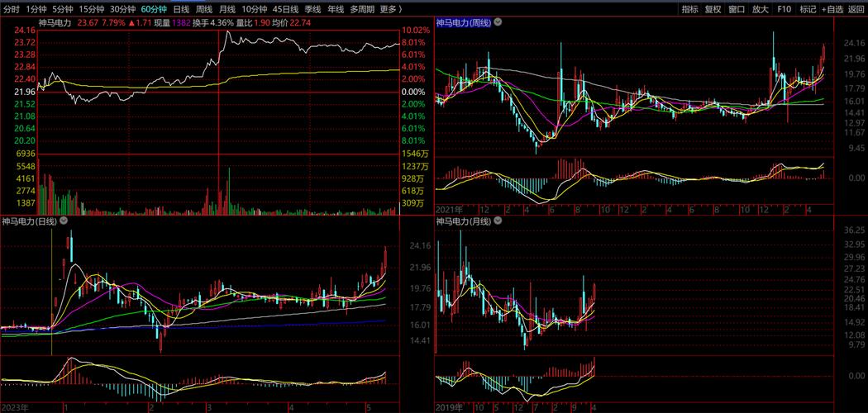Click the 神马电力(周线) chart title
Viewport: 868px width, 413px height.
(x=463, y=22)
